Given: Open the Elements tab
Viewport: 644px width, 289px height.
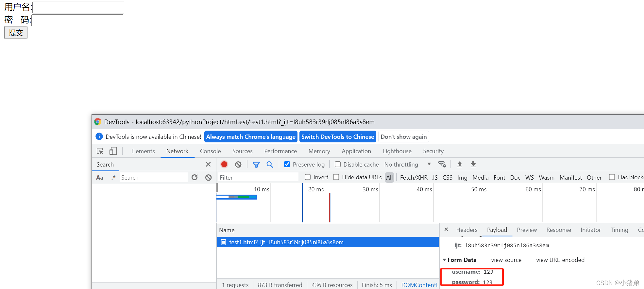Looking at the screenshot, I should [x=143, y=151].
